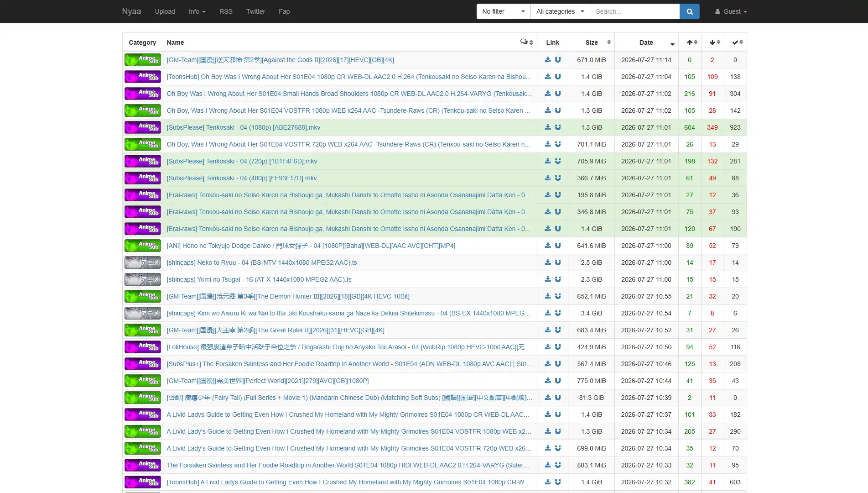Open SubsPlease Tenkosaki - 04 (480p) torrent page
The width and height of the screenshot is (868, 493).
coord(242,178)
